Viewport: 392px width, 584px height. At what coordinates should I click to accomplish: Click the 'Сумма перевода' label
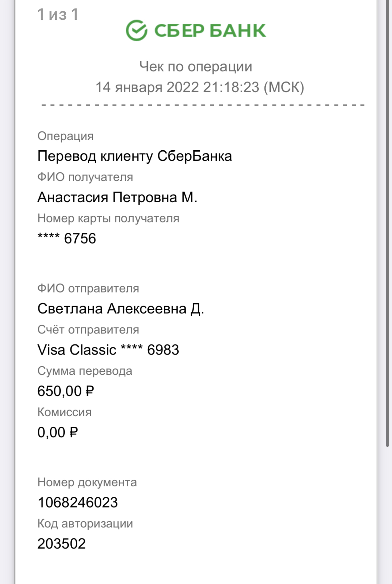point(85,371)
